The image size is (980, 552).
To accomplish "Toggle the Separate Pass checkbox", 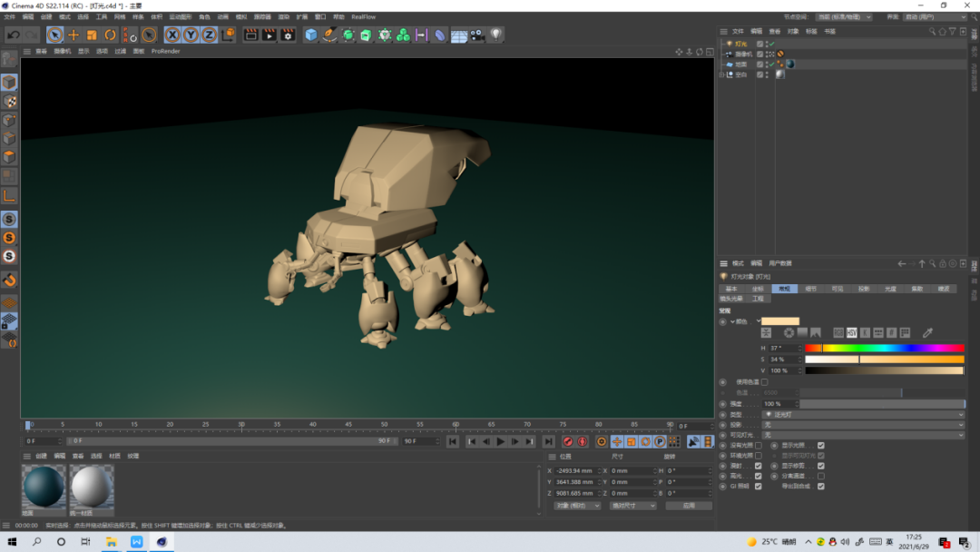I will click(x=820, y=476).
